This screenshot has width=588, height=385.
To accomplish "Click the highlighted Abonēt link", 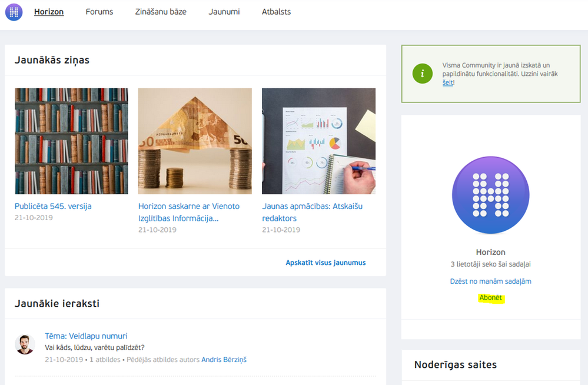I will click(490, 297).
